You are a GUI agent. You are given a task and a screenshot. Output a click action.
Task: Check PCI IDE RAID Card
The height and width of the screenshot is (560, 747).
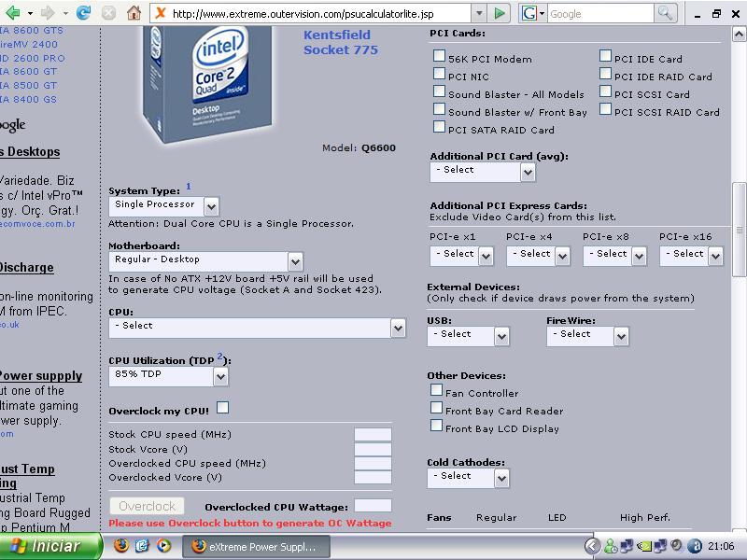click(x=605, y=74)
